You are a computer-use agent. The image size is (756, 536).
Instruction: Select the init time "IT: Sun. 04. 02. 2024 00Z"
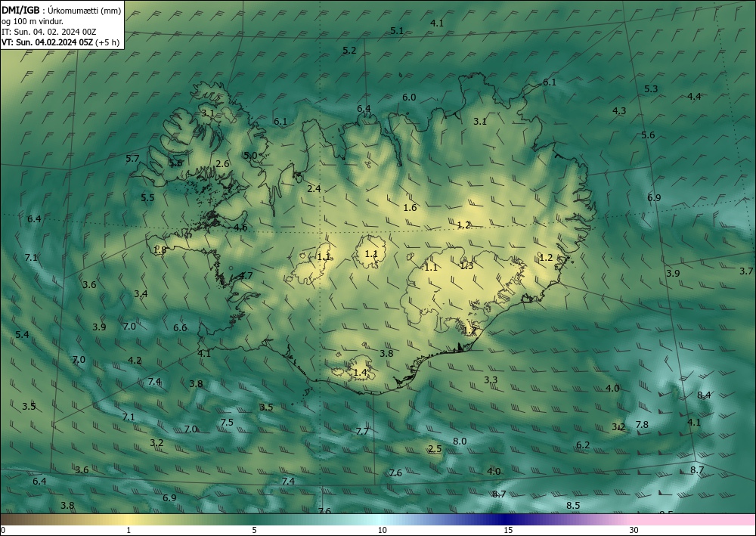pos(48,32)
